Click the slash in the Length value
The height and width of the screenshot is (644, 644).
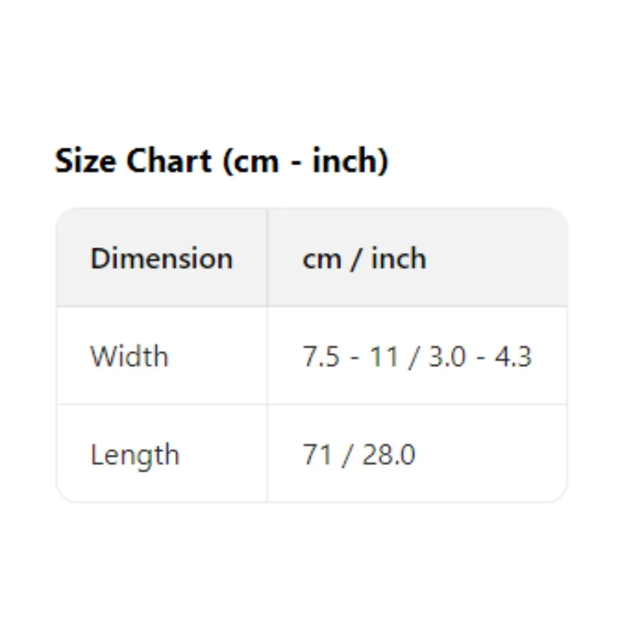346,455
